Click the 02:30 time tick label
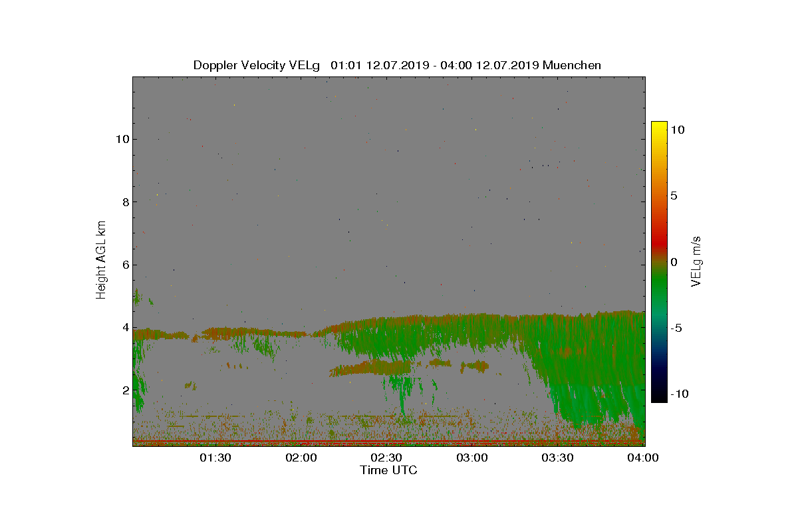The height and width of the screenshot is (532, 798). point(386,458)
